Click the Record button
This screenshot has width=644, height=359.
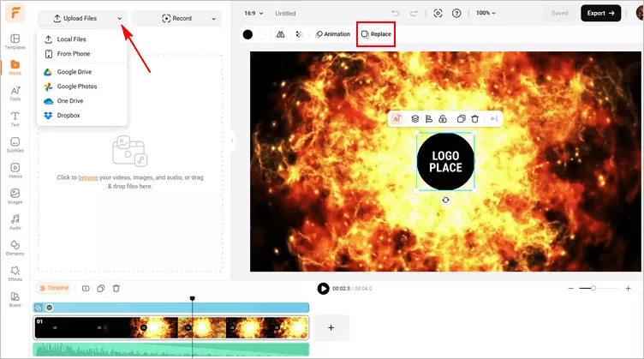click(176, 19)
